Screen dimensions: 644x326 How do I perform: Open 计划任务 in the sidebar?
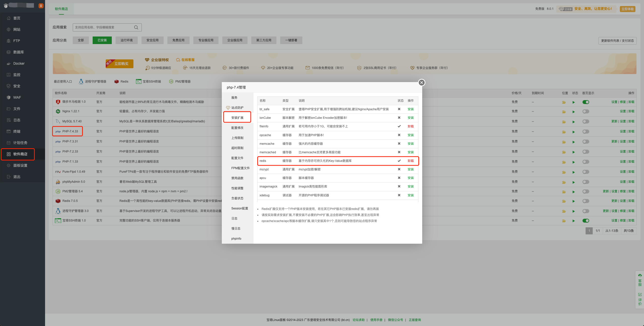pyautogui.click(x=20, y=143)
